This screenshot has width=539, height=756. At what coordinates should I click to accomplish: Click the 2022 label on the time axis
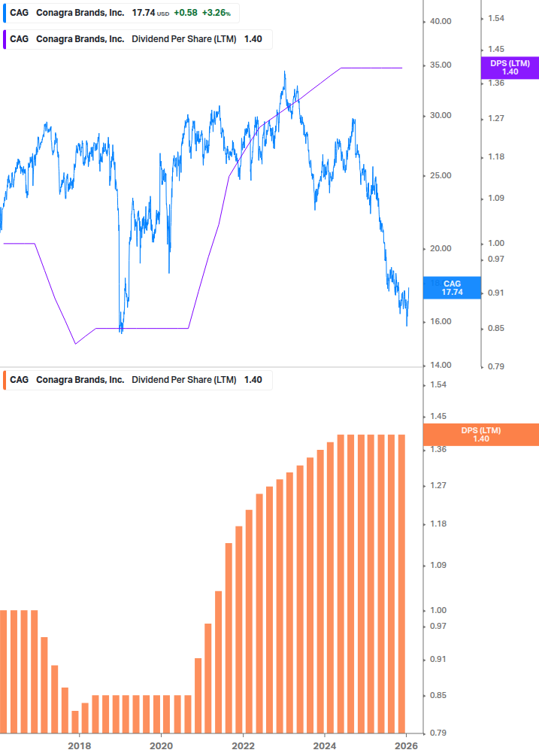pos(243,746)
